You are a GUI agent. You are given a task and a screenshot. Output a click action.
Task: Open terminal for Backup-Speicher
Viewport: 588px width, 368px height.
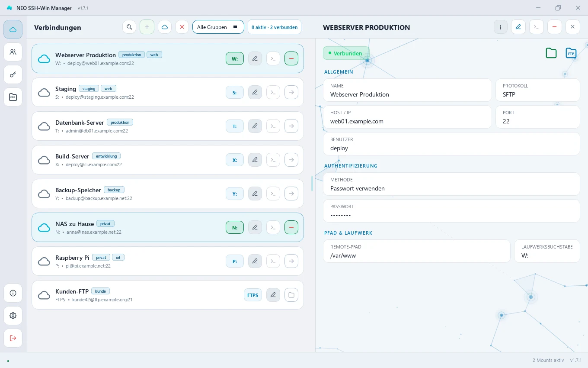point(273,194)
